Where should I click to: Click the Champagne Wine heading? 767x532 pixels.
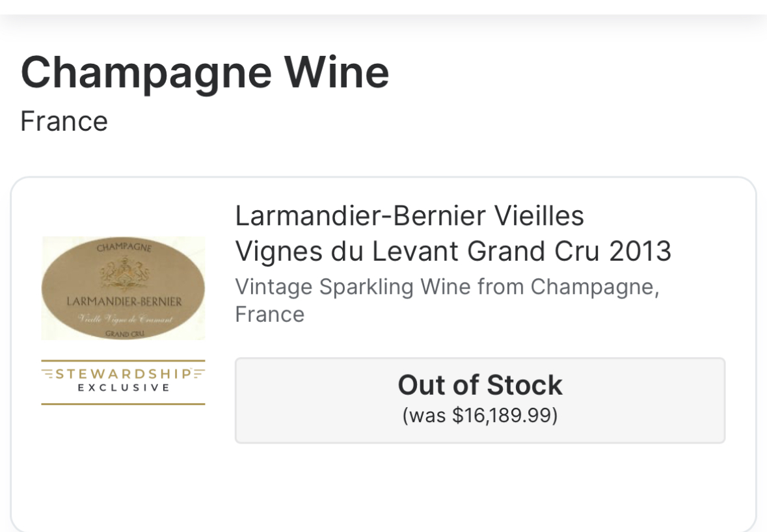point(205,73)
